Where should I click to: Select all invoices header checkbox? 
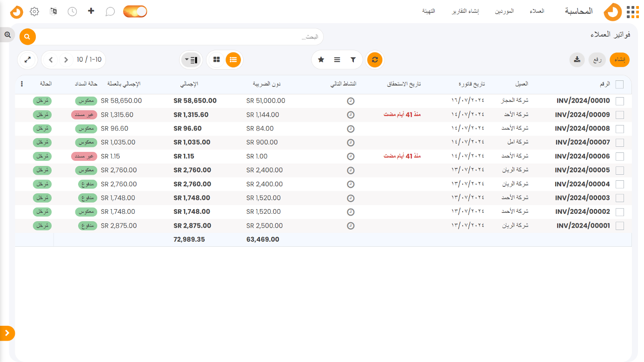619,84
